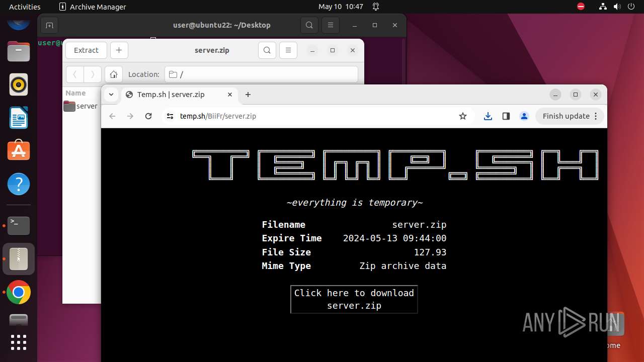Click Finish update button in Chrome
The width and height of the screenshot is (644, 362).
570,116
